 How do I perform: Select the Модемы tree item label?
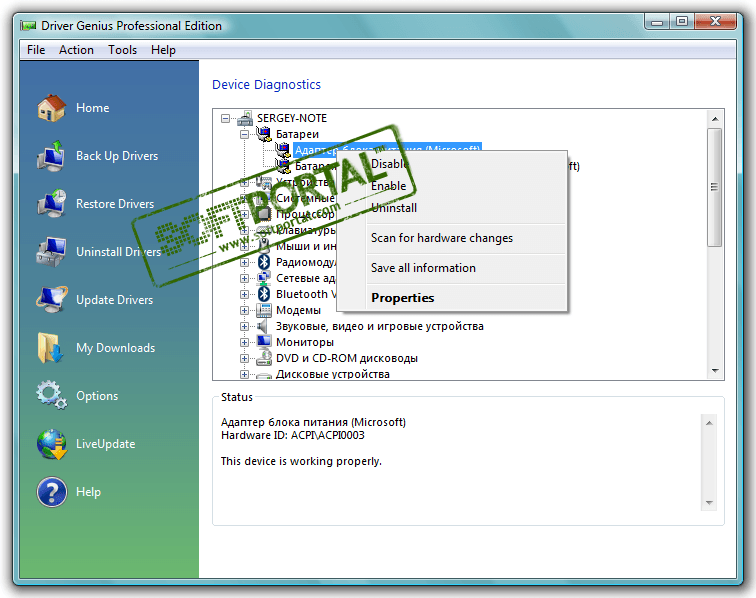pyautogui.click(x=298, y=310)
